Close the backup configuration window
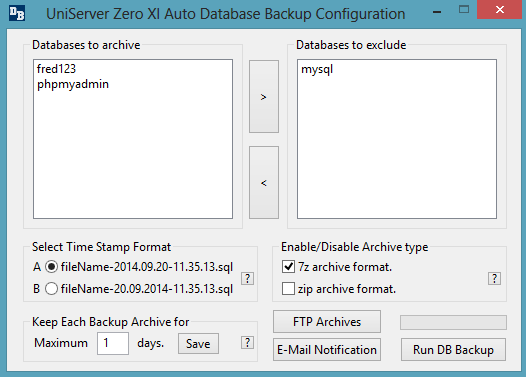Image resolution: width=526 pixels, height=377 pixels. (499, 9)
